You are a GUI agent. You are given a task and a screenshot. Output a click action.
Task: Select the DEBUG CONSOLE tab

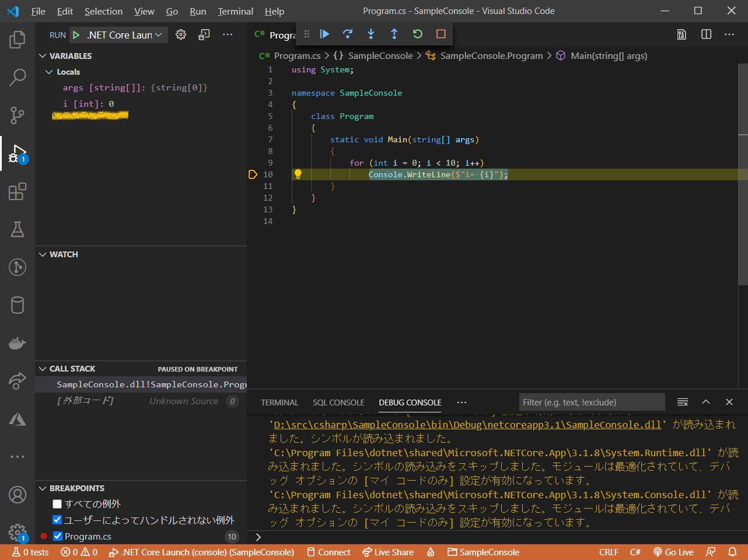[x=410, y=402]
